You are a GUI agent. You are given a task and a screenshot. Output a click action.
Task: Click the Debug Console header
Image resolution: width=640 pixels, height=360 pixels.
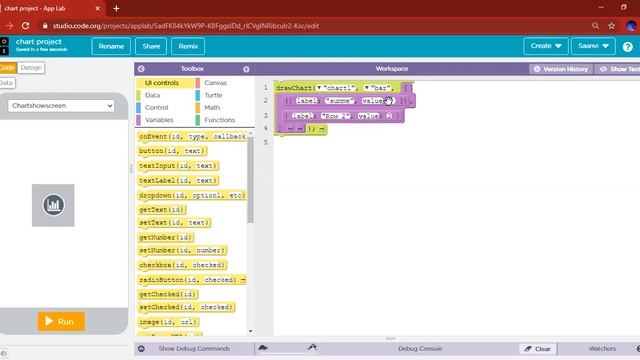420,349
